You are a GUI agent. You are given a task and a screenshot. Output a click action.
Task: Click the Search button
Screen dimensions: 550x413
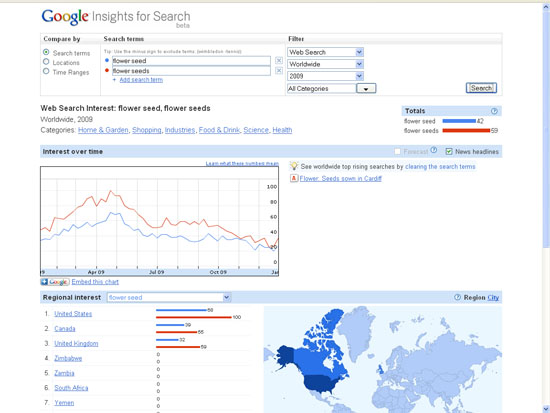point(481,88)
